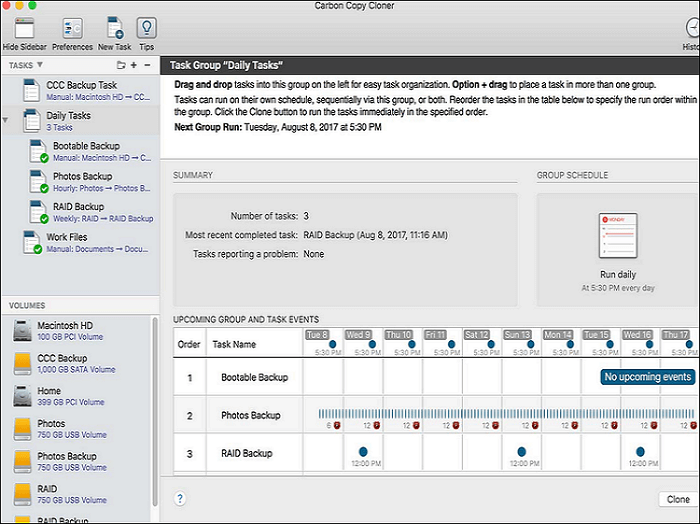This screenshot has height=524, width=700.
Task: Select the CCC Backup Task entry
Action: click(x=80, y=90)
